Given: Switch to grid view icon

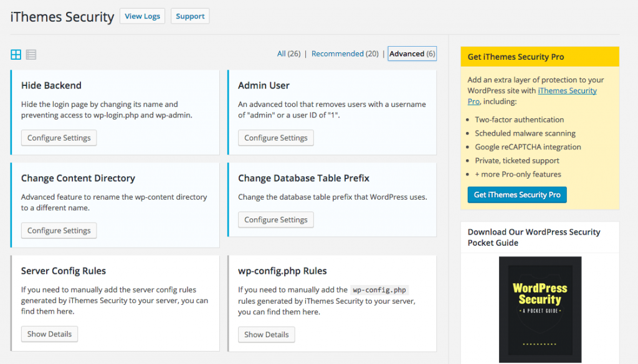Looking at the screenshot, I should pos(16,55).
